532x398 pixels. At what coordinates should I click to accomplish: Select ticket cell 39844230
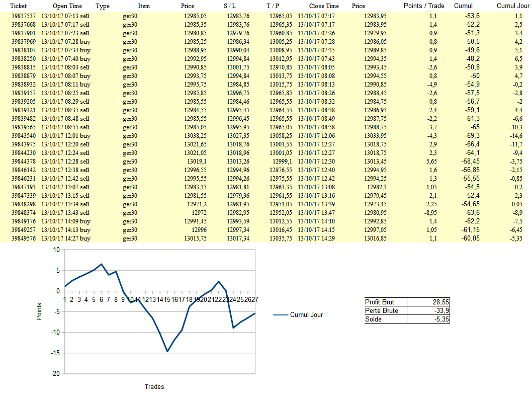click(24, 153)
